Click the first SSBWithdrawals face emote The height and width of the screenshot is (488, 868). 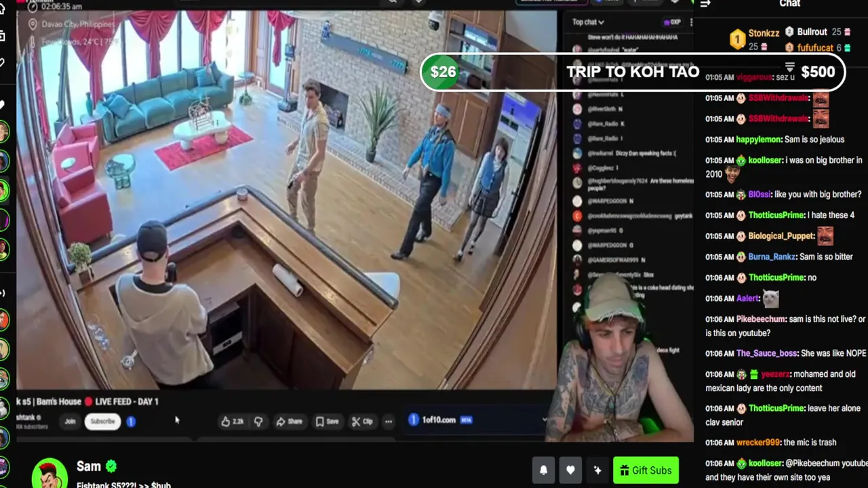821,98
